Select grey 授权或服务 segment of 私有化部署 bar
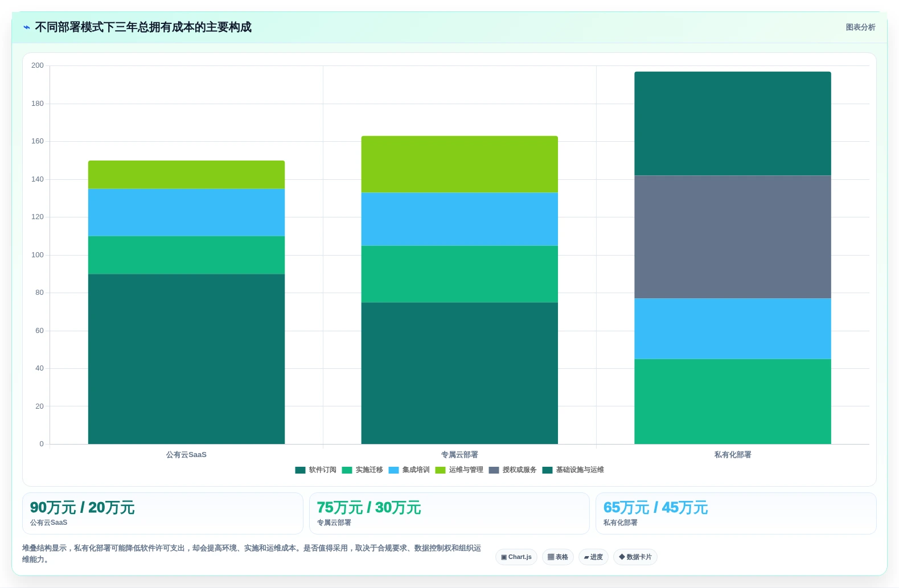Screen dimensions: 899x588 pos(733,237)
